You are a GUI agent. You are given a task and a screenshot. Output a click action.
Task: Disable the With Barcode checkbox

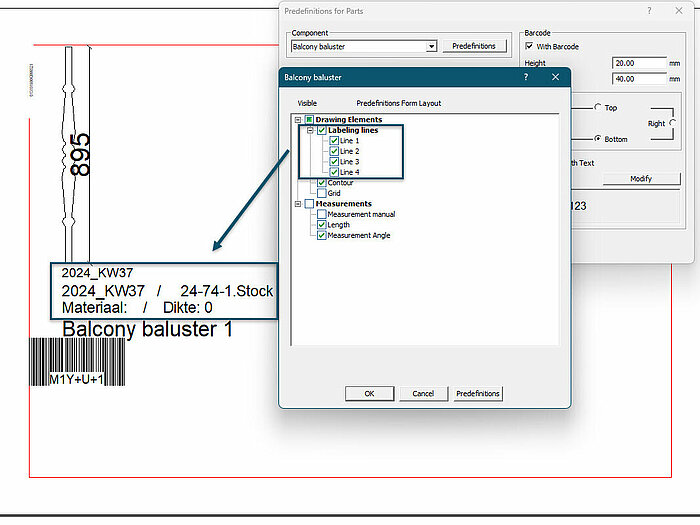click(x=529, y=46)
